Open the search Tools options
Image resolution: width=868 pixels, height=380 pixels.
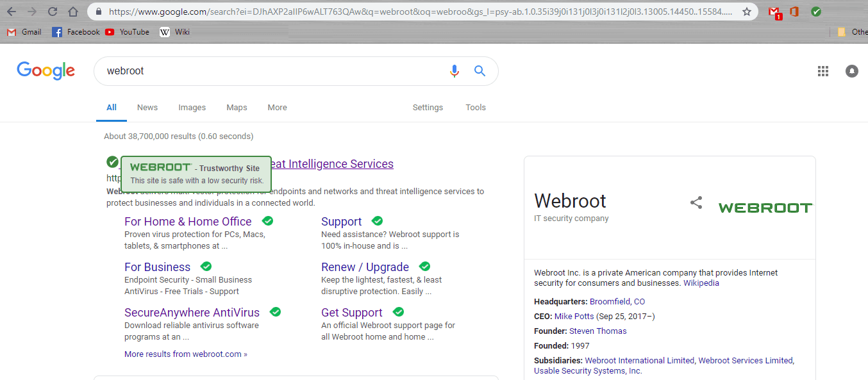coord(476,107)
